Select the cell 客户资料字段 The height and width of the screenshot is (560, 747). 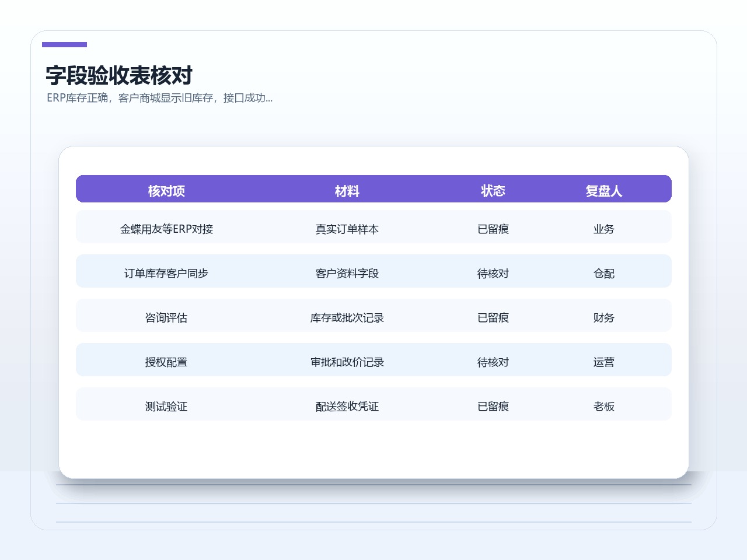point(347,274)
